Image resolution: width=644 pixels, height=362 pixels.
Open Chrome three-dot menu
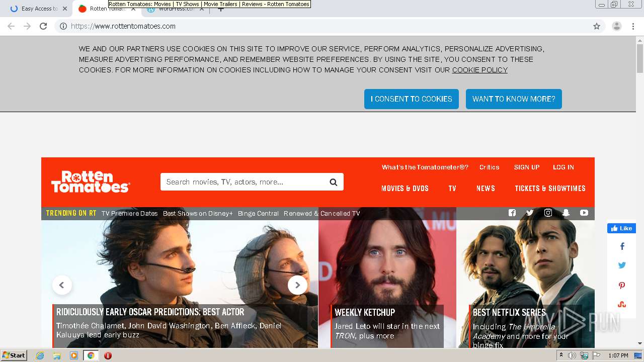point(633,26)
